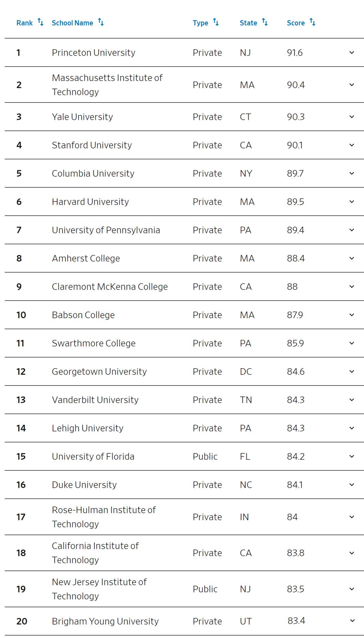Click the sort arrows icon beside School Name

101,22
